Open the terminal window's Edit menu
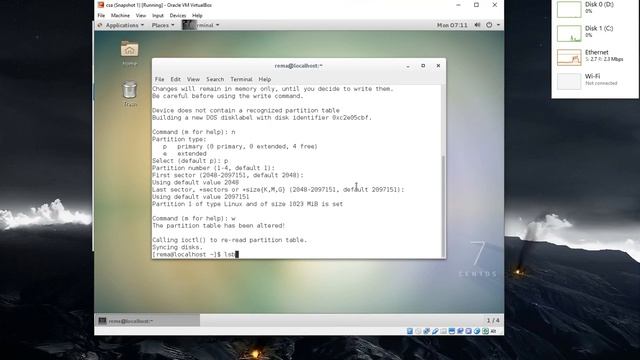This screenshot has width=640, height=360. pyautogui.click(x=176, y=79)
